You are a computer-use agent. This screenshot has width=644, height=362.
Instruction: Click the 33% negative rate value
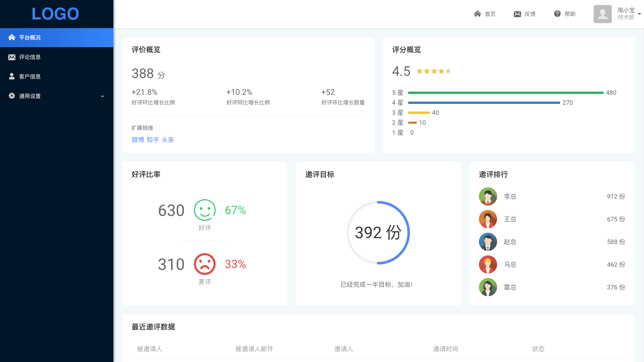(235, 264)
